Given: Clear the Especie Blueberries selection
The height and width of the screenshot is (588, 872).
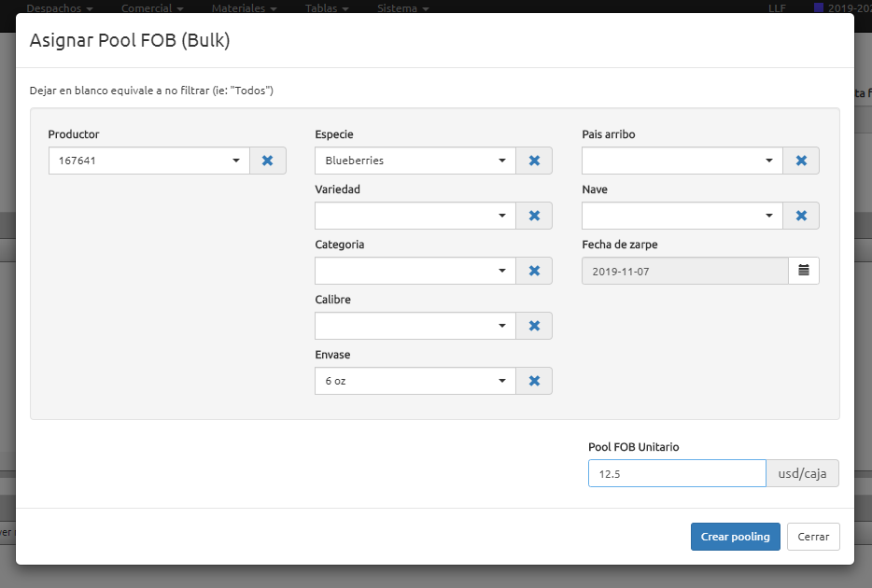Looking at the screenshot, I should pyautogui.click(x=534, y=161).
